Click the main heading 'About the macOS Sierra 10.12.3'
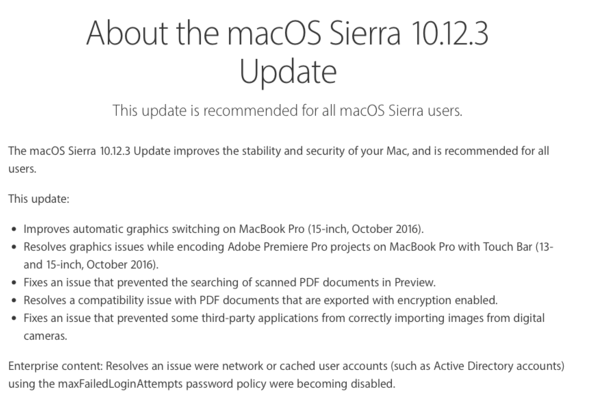Viewport: 600px width, 400px height. [x=287, y=33]
